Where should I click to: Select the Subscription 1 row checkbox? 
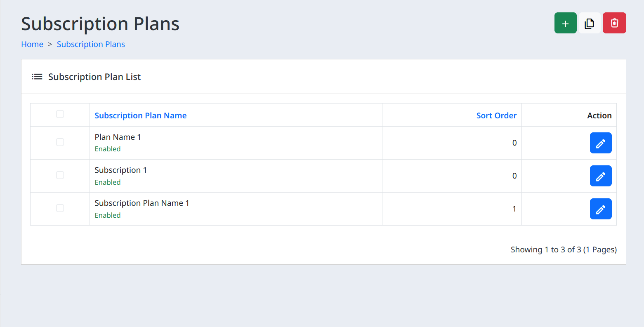pos(60,175)
